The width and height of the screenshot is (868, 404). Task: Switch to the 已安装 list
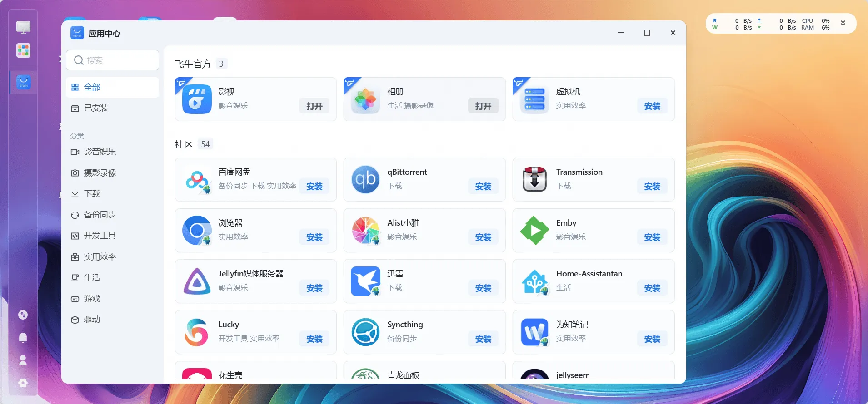click(112, 108)
